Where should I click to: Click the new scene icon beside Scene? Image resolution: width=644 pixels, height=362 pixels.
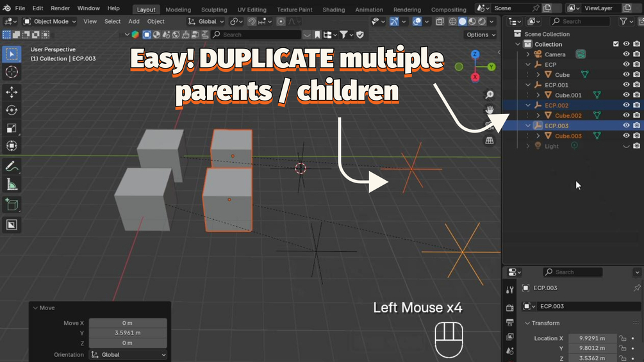coord(547,8)
